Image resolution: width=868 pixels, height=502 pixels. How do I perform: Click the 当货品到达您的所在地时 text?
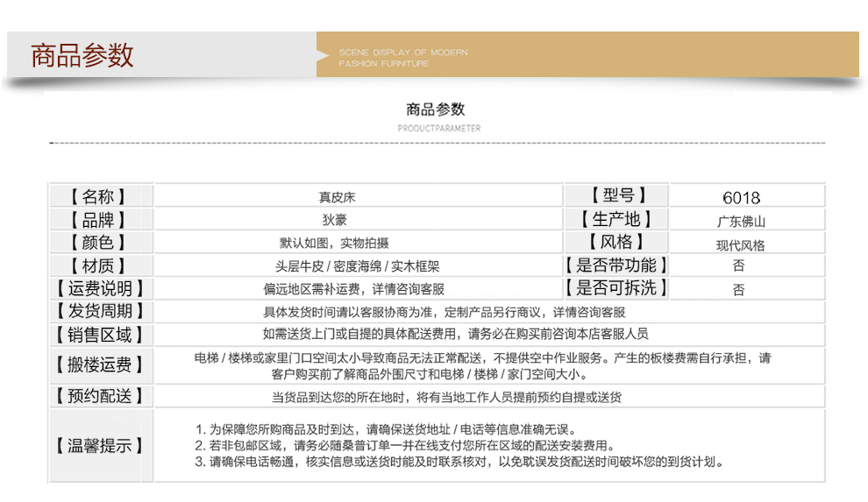(446, 397)
